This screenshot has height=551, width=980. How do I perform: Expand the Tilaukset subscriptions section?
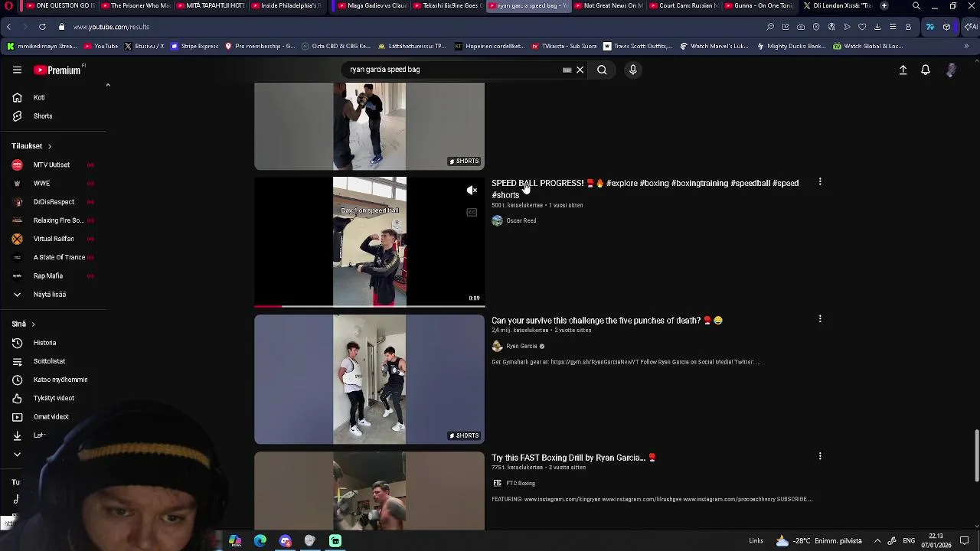[31, 145]
